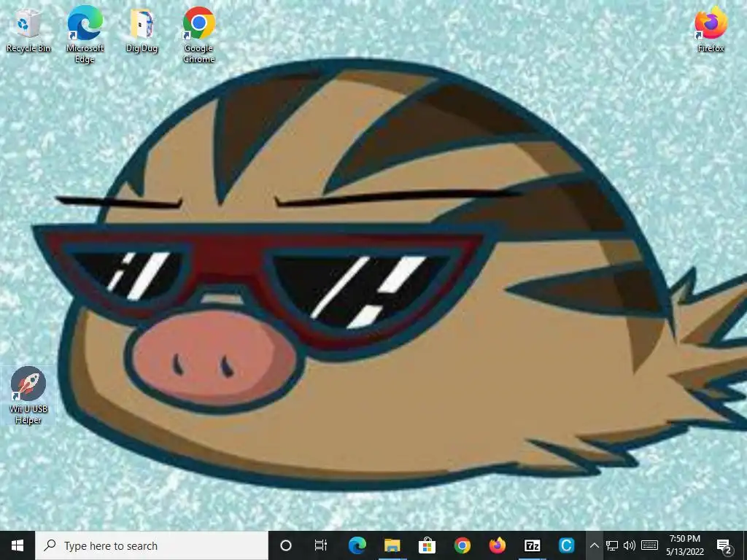This screenshot has width=747, height=560.
Task: Click the 'Type here to search' box
Action: coord(152,545)
